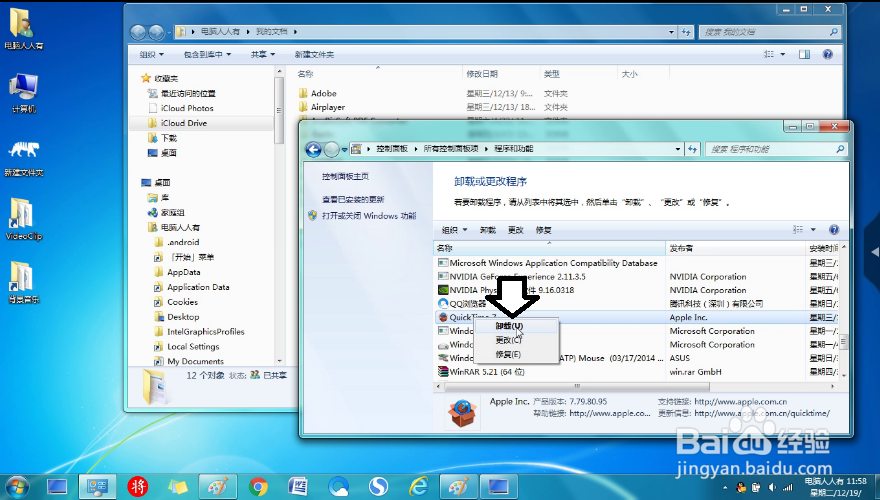Open 查看已安装的更新 link
Viewport: 880px width, 500px height.
pos(353,199)
